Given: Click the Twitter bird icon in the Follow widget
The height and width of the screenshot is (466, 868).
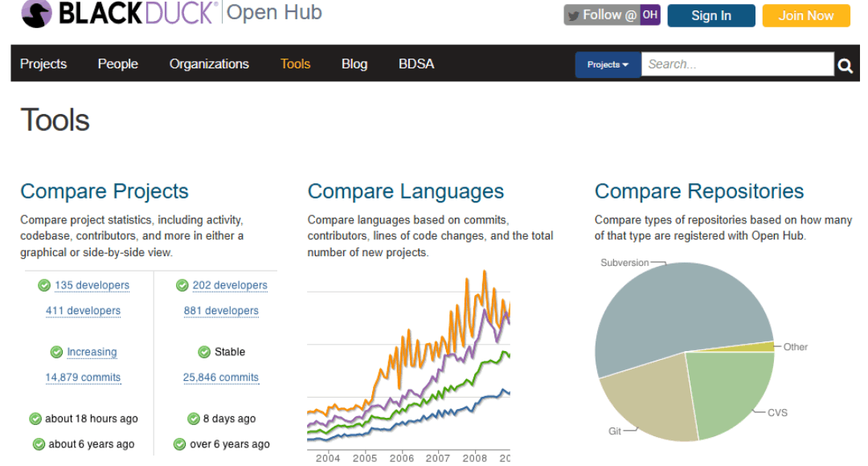Looking at the screenshot, I should click(572, 14).
